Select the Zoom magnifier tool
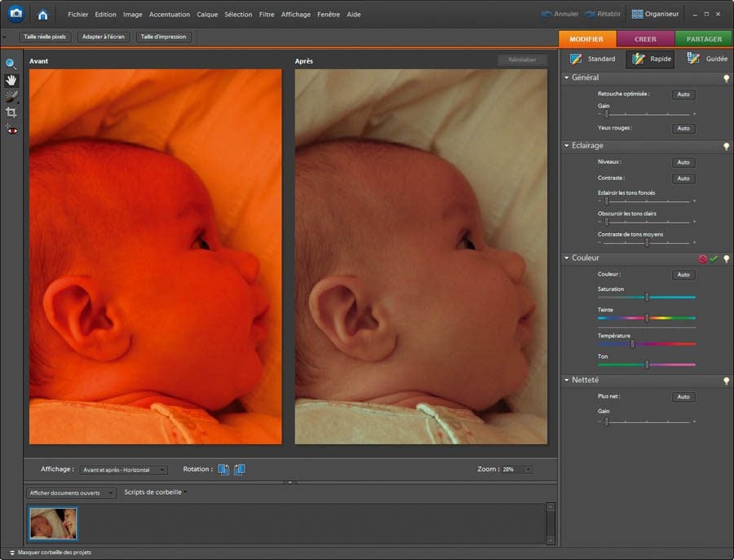Viewport: 734px width, 560px height. tap(11, 64)
